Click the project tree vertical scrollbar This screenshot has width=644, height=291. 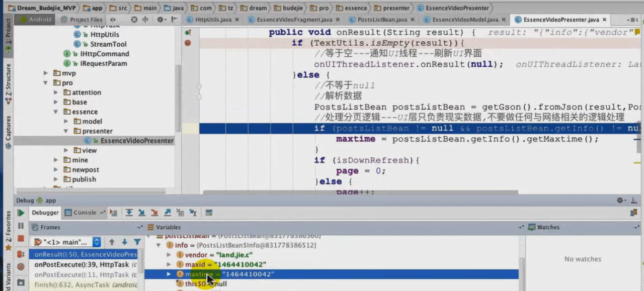[178, 98]
